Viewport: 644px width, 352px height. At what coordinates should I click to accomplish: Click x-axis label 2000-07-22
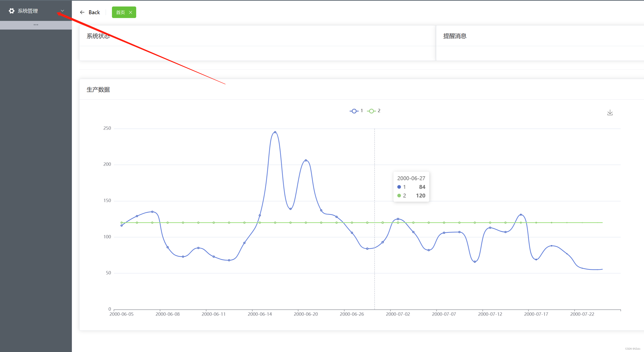click(582, 314)
